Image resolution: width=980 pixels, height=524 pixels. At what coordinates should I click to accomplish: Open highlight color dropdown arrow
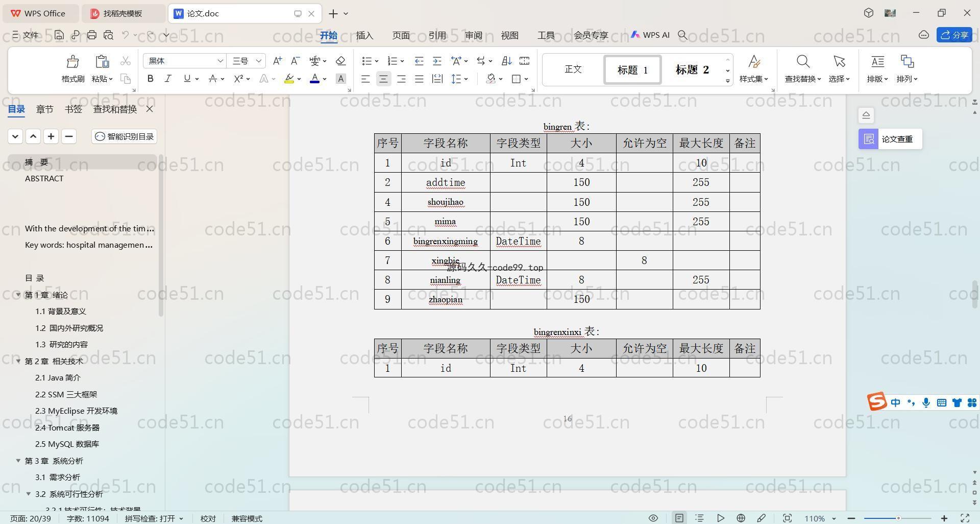pyautogui.click(x=299, y=79)
